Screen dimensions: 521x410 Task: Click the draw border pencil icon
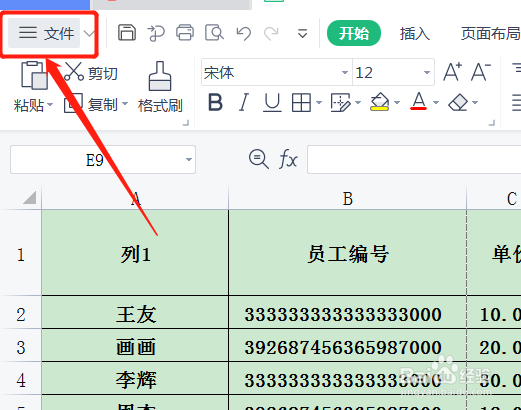[x=340, y=102]
